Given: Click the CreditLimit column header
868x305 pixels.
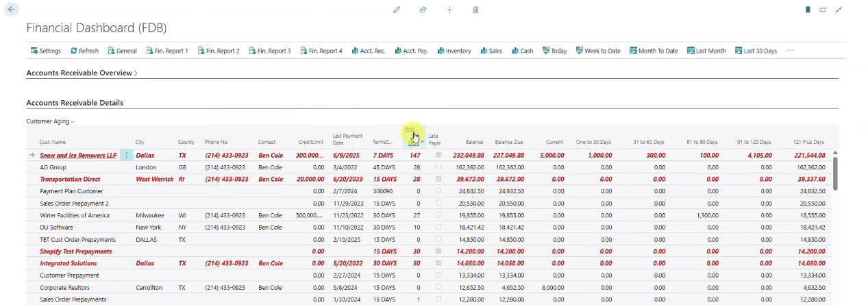Looking at the screenshot, I should tap(311, 142).
